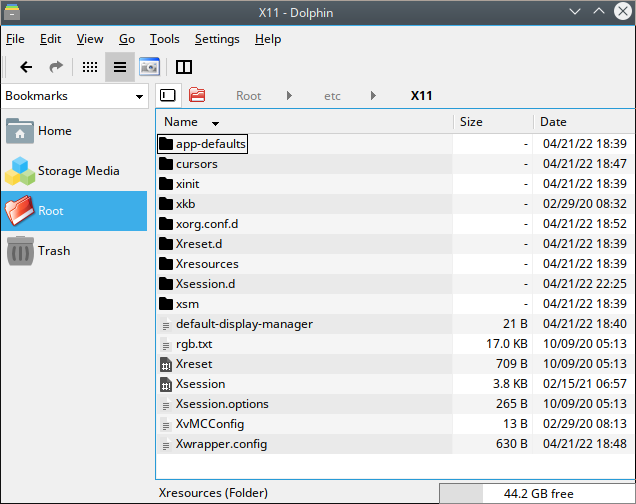636x504 pixels.
Task: Go to Home in the sidebar
Action: [x=54, y=131]
